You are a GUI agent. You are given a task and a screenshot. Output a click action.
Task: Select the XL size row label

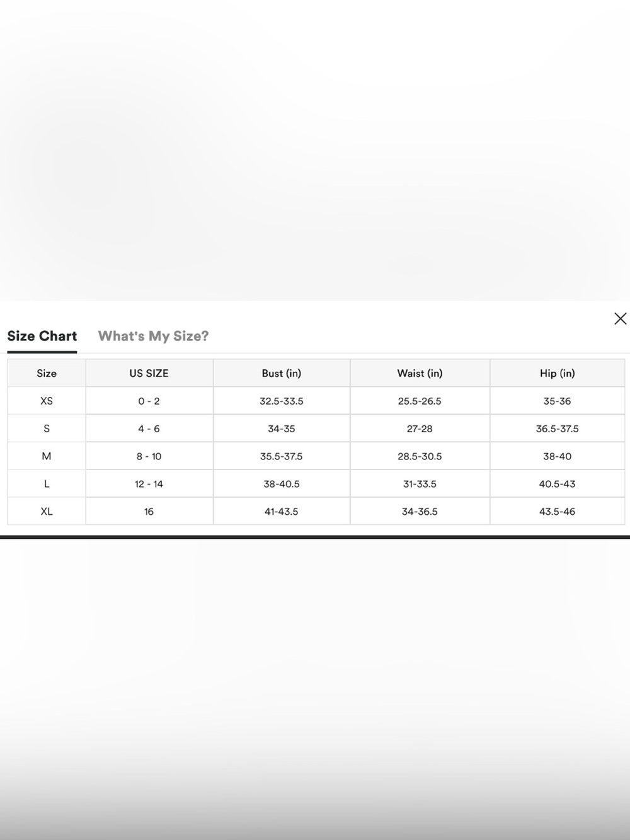(x=47, y=512)
